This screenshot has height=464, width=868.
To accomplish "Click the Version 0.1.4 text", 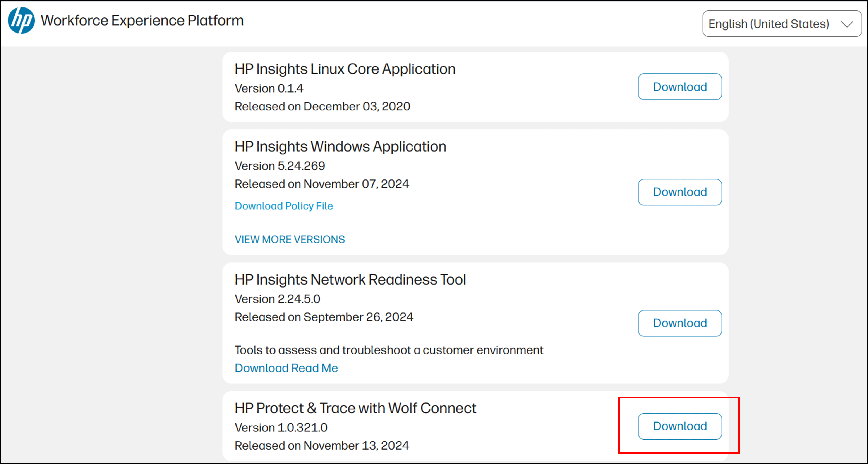I will click(269, 88).
